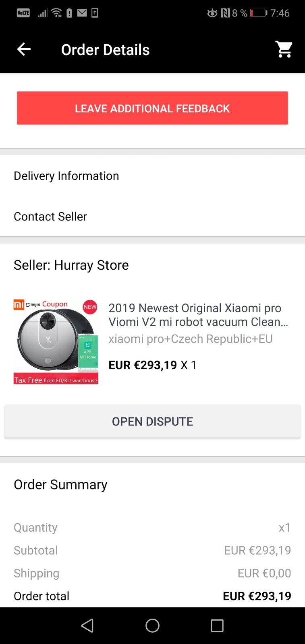
Task: Open the robot vacuum product thumbnail
Action: click(x=56, y=342)
